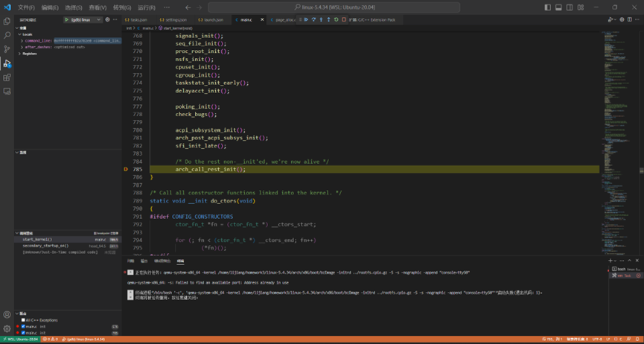Image resolution: width=644 pixels, height=344 pixels.
Task: Uncheck the main.c line 785 breakpoint
Action: pos(23,333)
